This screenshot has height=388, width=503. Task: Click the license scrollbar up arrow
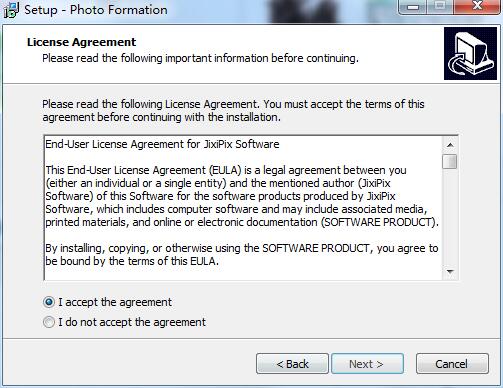[x=450, y=145]
